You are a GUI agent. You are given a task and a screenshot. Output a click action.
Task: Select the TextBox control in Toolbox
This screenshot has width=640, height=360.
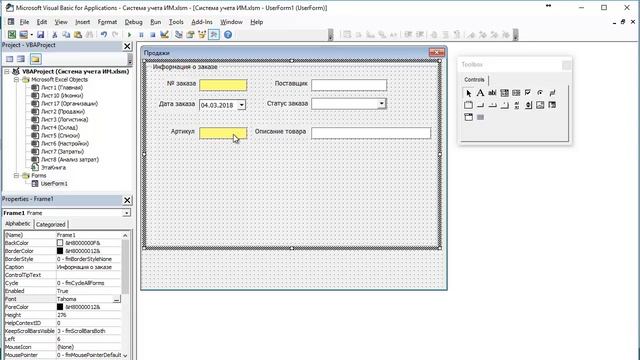(492, 93)
